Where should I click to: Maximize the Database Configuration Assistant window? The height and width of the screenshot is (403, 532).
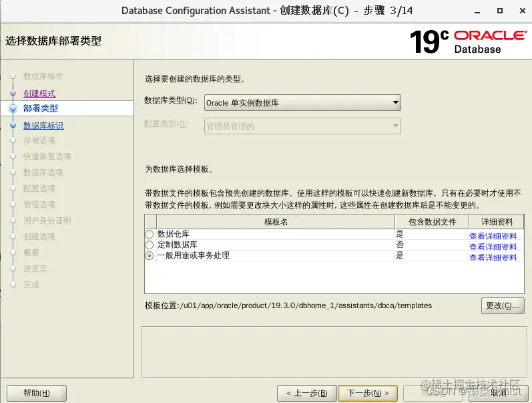[500, 11]
